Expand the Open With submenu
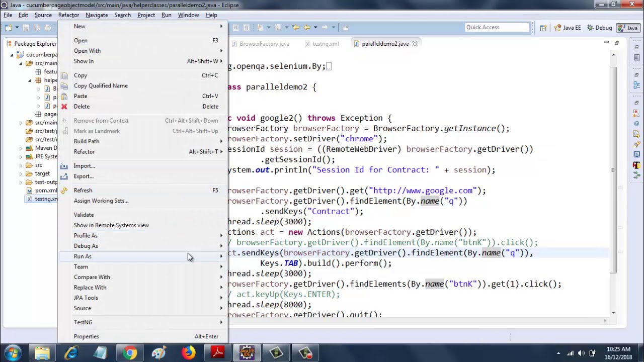 click(x=143, y=51)
